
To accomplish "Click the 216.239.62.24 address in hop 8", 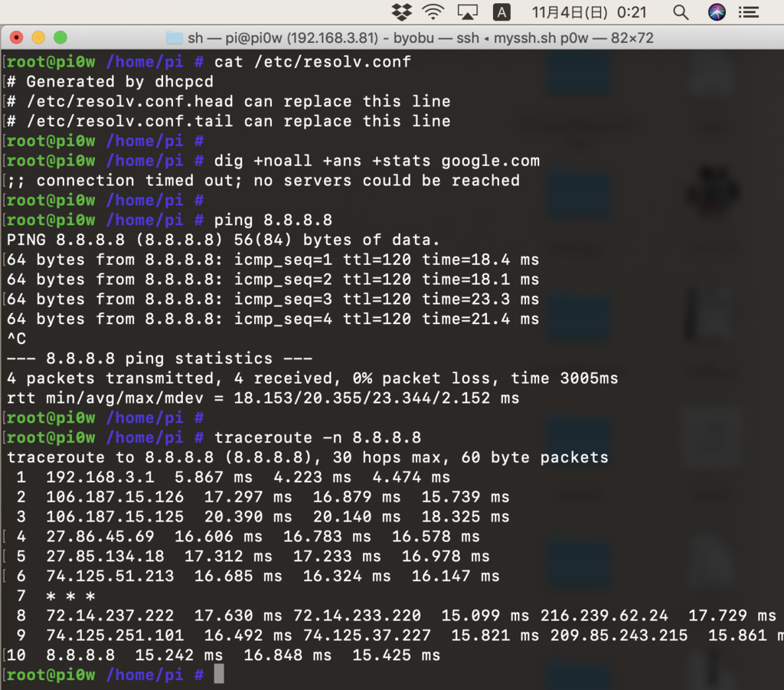I will click(604, 616).
